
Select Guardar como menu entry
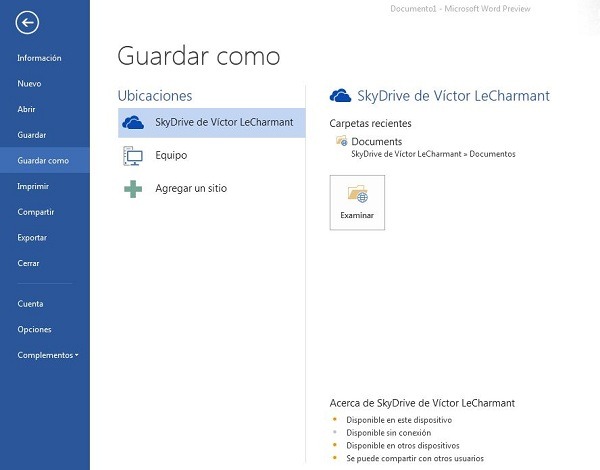[43, 160]
